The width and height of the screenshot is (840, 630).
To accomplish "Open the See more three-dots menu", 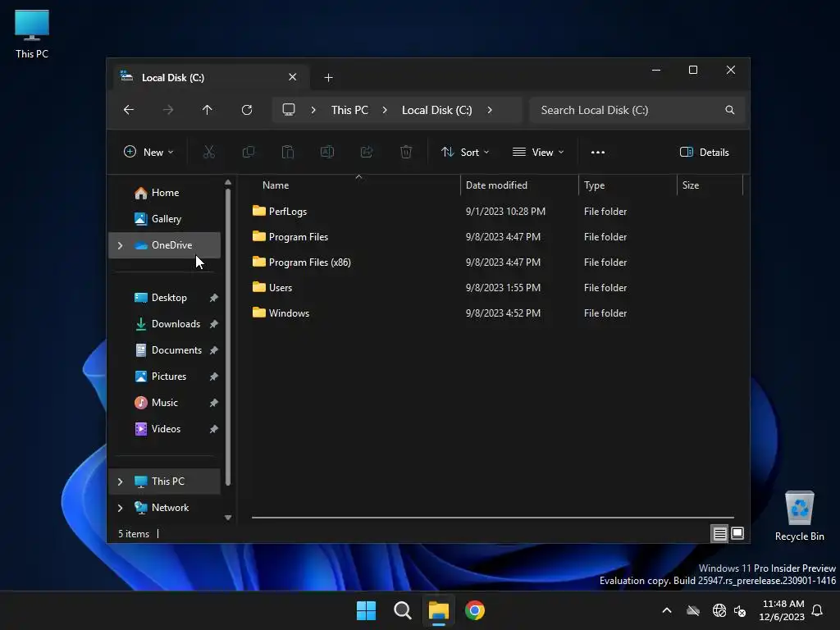I will 598,152.
